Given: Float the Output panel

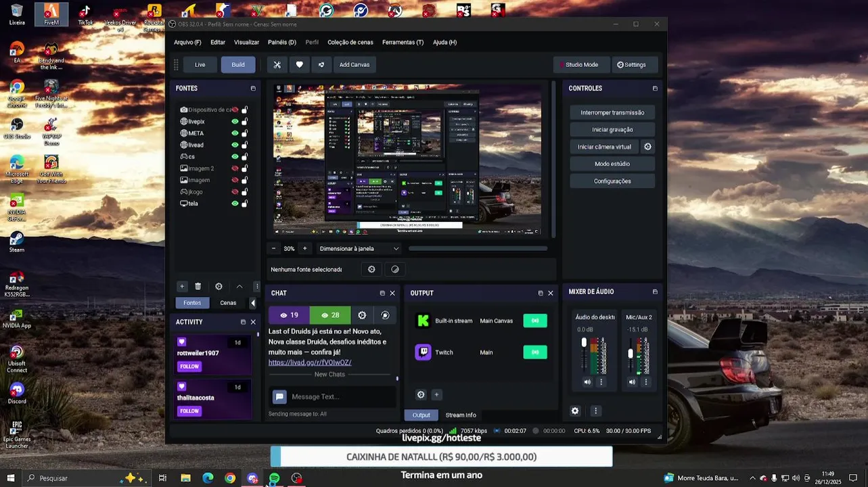Looking at the screenshot, I should pyautogui.click(x=540, y=293).
